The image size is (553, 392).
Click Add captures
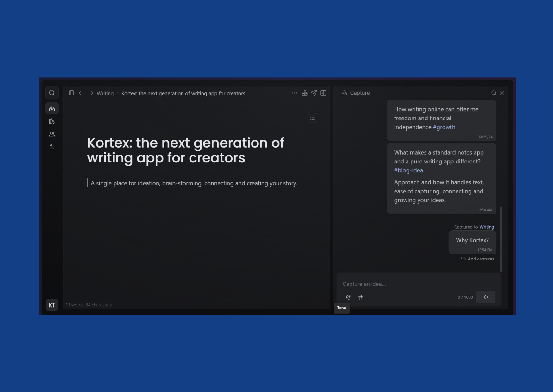coord(477,259)
